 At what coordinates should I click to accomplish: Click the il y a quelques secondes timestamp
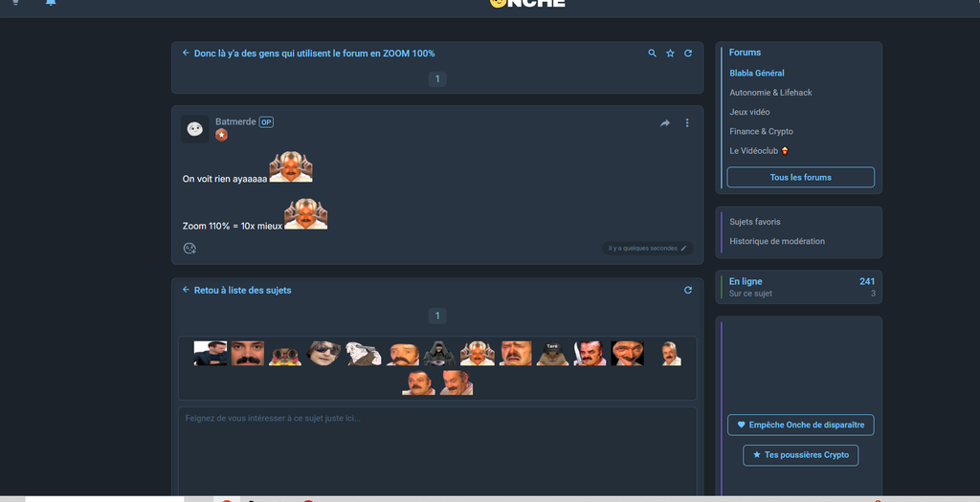point(642,249)
